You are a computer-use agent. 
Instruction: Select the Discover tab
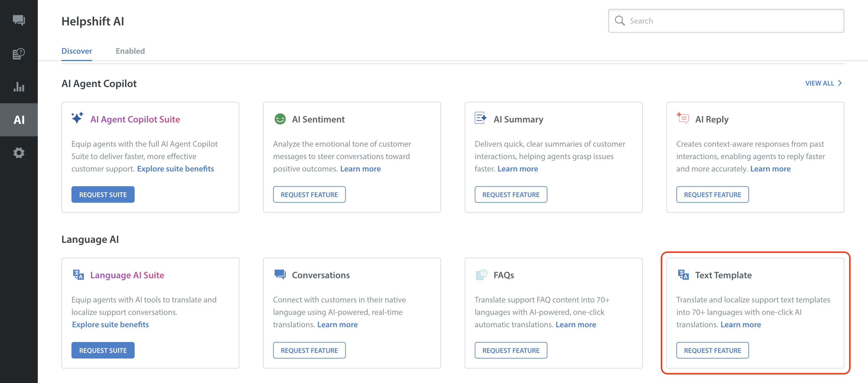(x=76, y=51)
